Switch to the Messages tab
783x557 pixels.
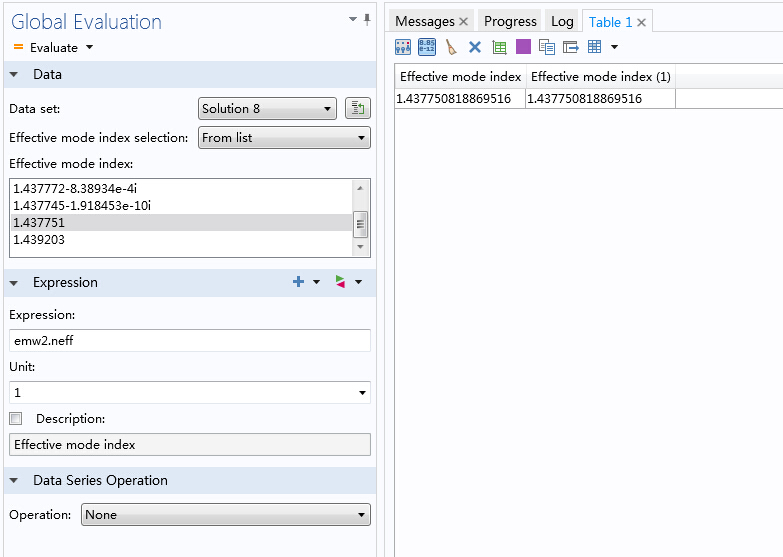point(424,21)
